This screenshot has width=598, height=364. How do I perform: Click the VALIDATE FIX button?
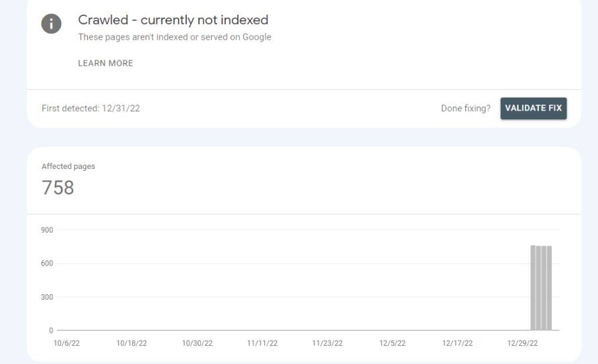(534, 108)
